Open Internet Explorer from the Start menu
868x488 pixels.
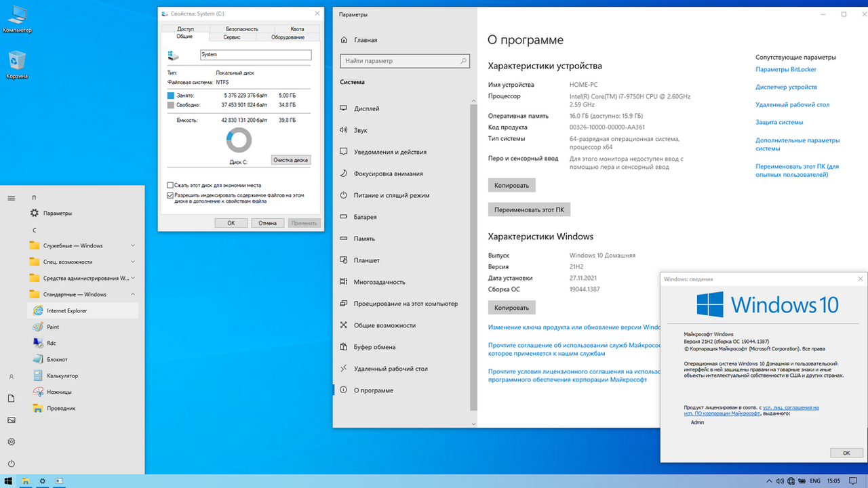pos(83,310)
